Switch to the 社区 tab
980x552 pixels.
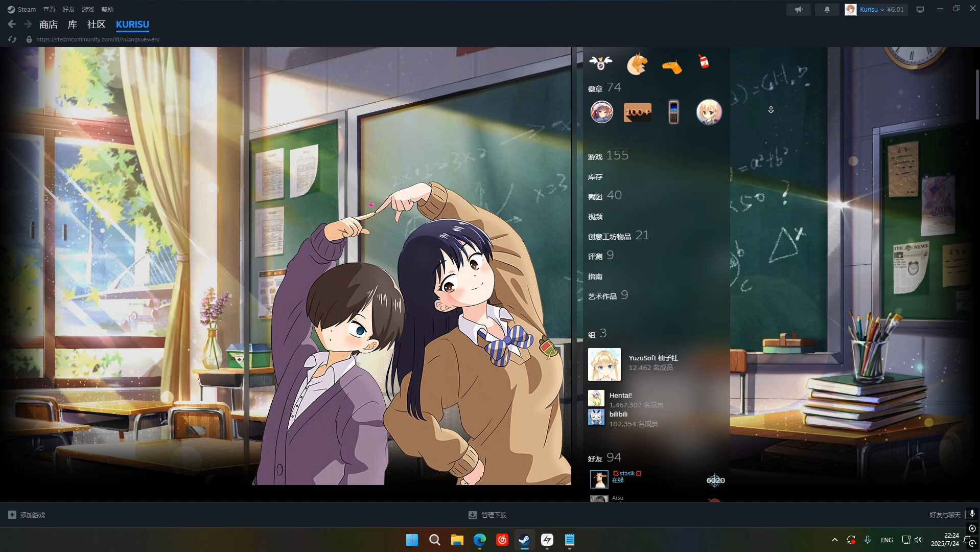click(96, 24)
